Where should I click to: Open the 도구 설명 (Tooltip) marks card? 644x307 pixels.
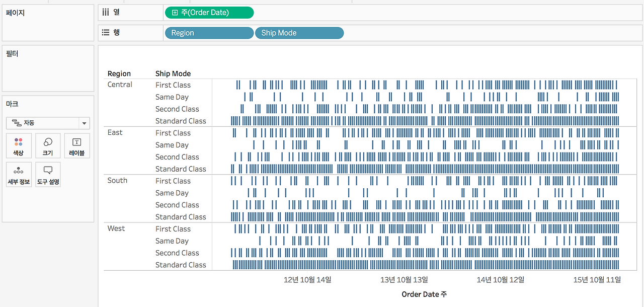click(48, 175)
